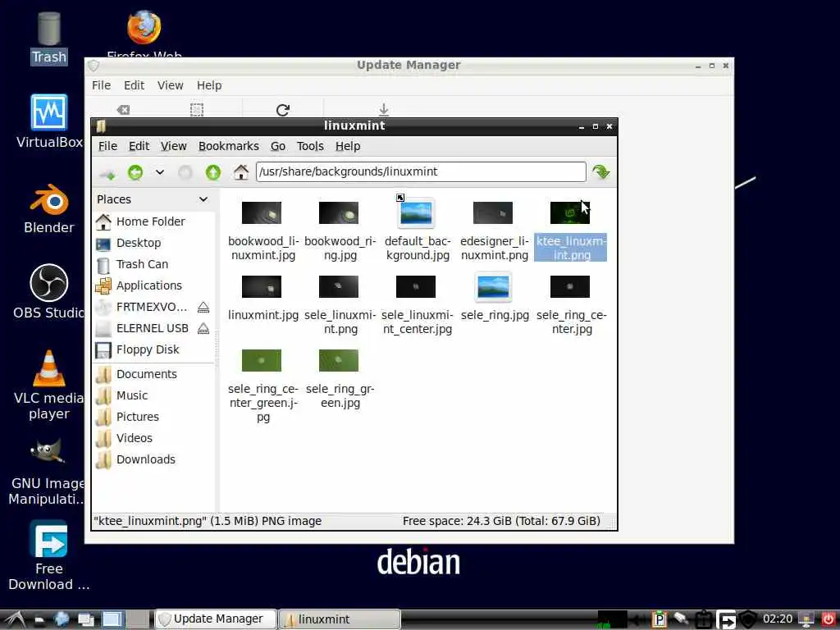Open Trash icon on the desktop
Screen dimensions: 840x630
point(48,38)
